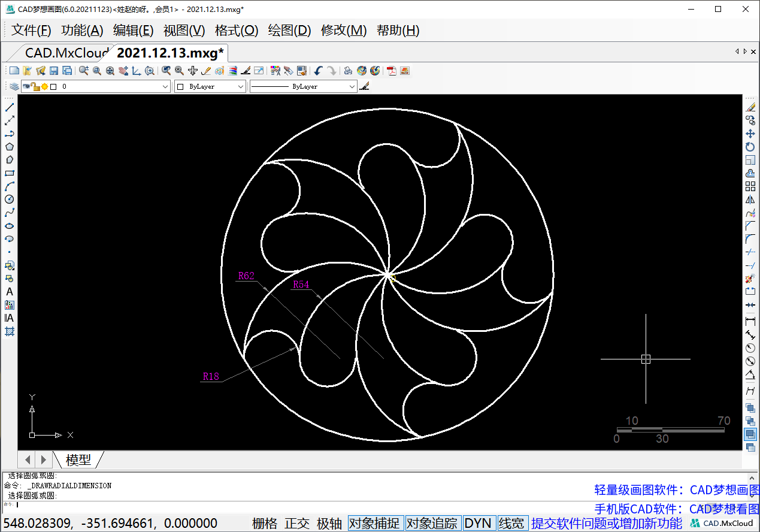The height and width of the screenshot is (532, 760).
Task: Export drawing with the PDF icon
Action: coord(392,71)
